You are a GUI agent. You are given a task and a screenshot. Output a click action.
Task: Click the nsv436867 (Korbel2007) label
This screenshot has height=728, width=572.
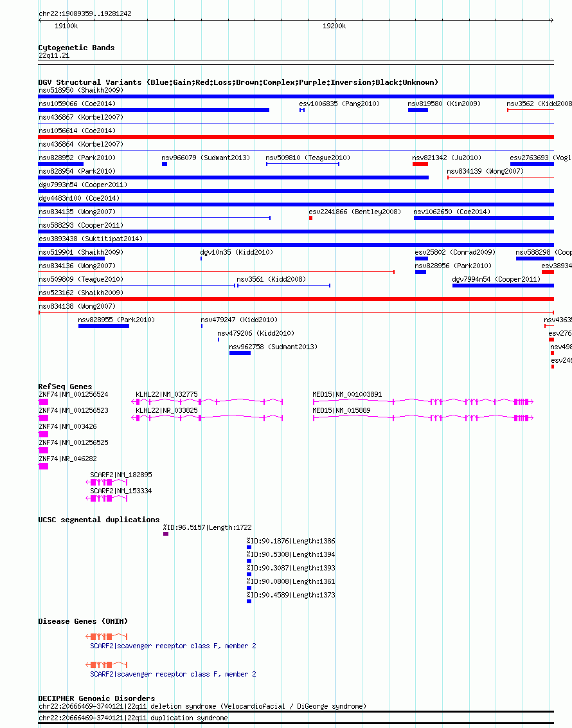click(81, 117)
